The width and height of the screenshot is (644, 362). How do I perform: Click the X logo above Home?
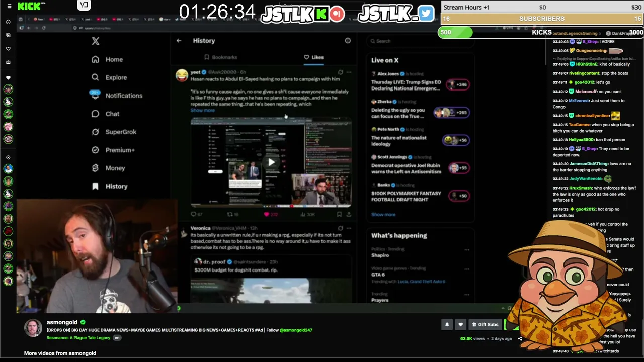[96, 41]
